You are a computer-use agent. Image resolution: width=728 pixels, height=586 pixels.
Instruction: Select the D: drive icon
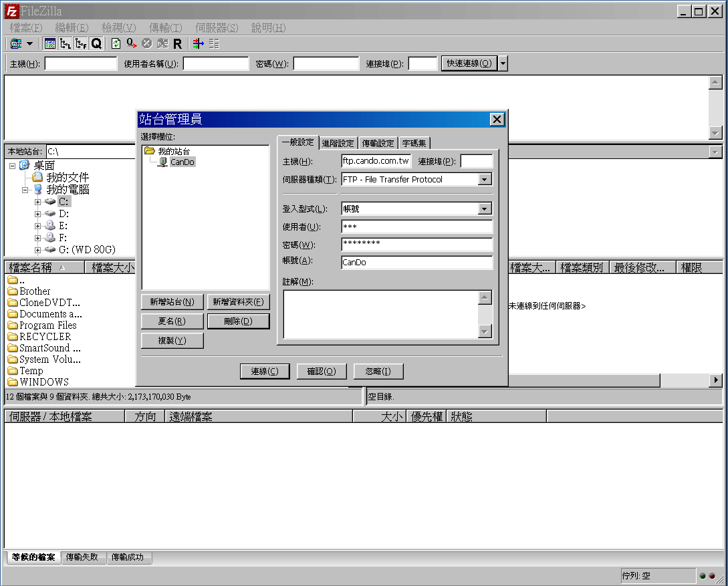point(50,213)
